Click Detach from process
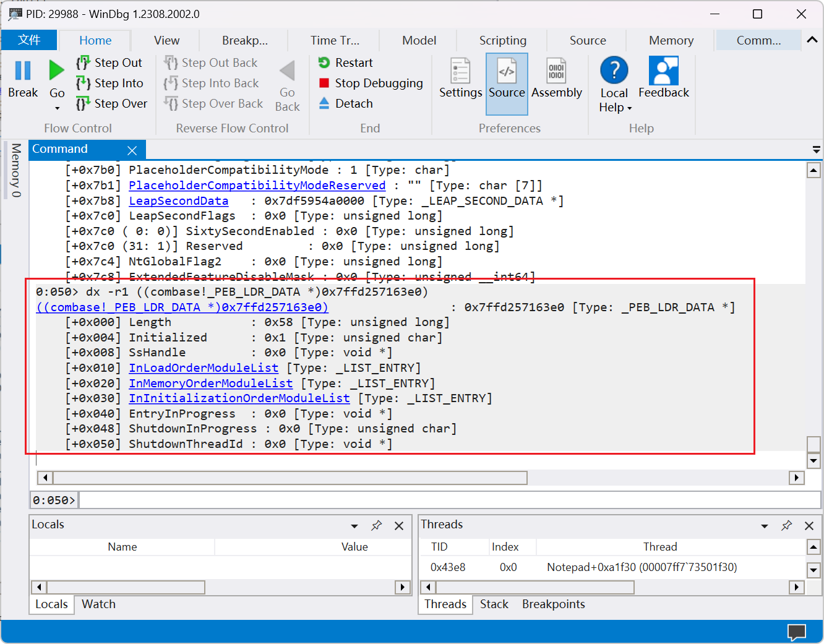The height and width of the screenshot is (644, 824). [346, 103]
